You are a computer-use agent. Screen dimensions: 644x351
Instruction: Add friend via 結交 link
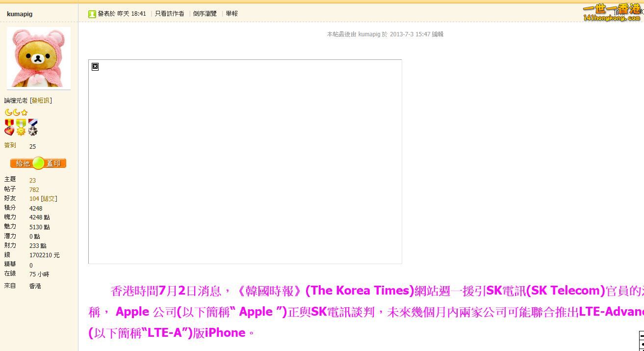tap(49, 199)
